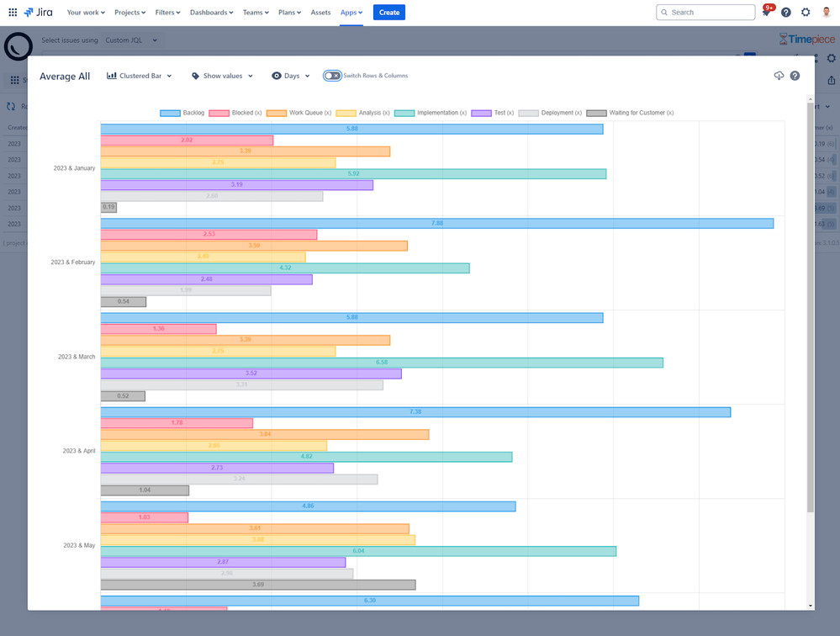Click the April Backlog bar showing 7.38
840x636 pixels.
(x=415, y=412)
